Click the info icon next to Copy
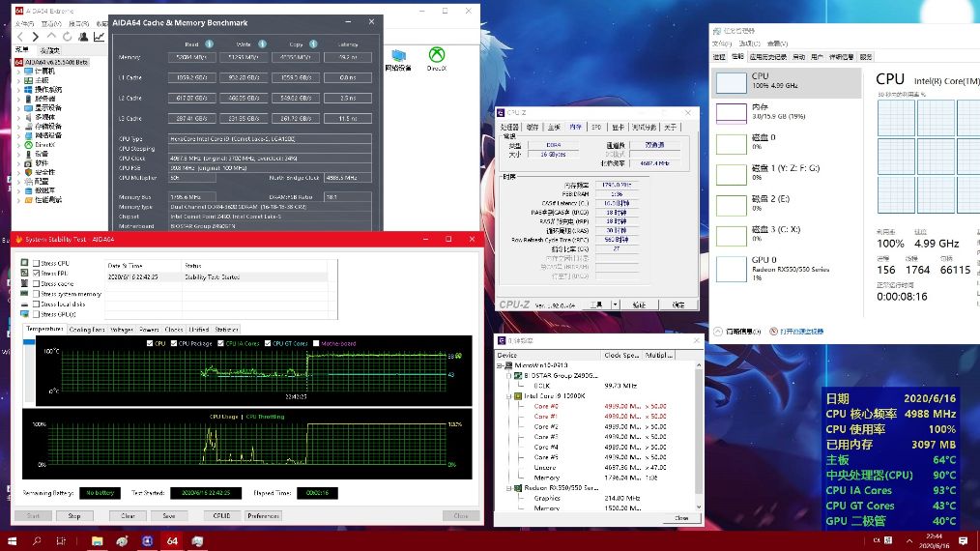 pos(314,43)
